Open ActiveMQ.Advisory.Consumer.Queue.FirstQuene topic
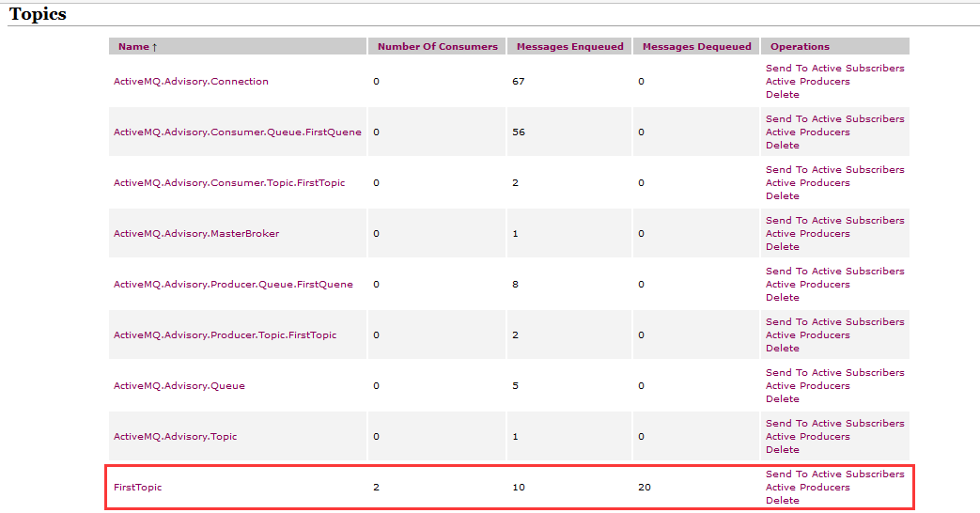 point(238,132)
